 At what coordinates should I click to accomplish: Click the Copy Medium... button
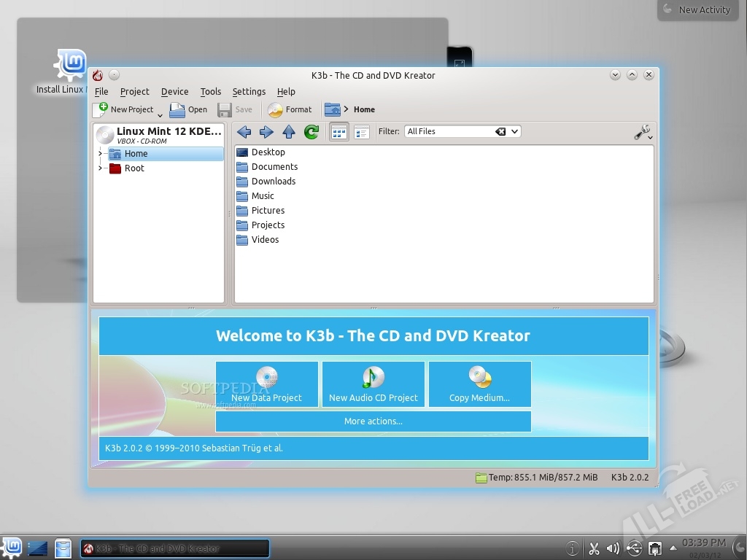[479, 384]
